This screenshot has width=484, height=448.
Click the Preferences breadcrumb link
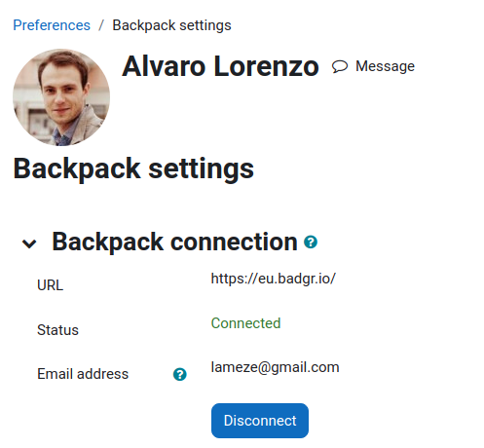point(52,25)
